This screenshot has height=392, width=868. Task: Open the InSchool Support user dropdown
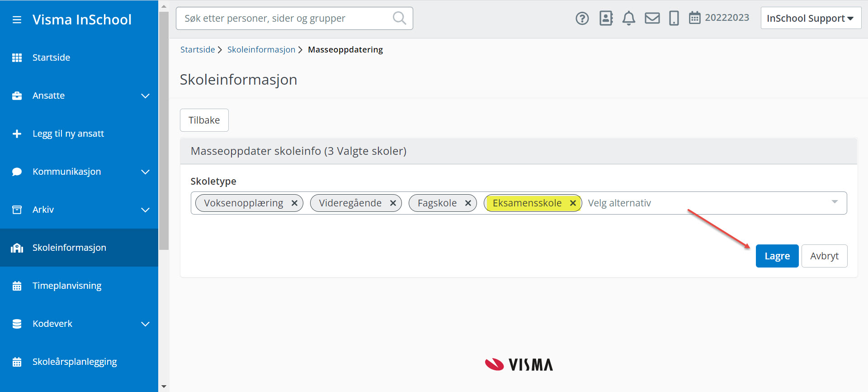[x=811, y=18]
